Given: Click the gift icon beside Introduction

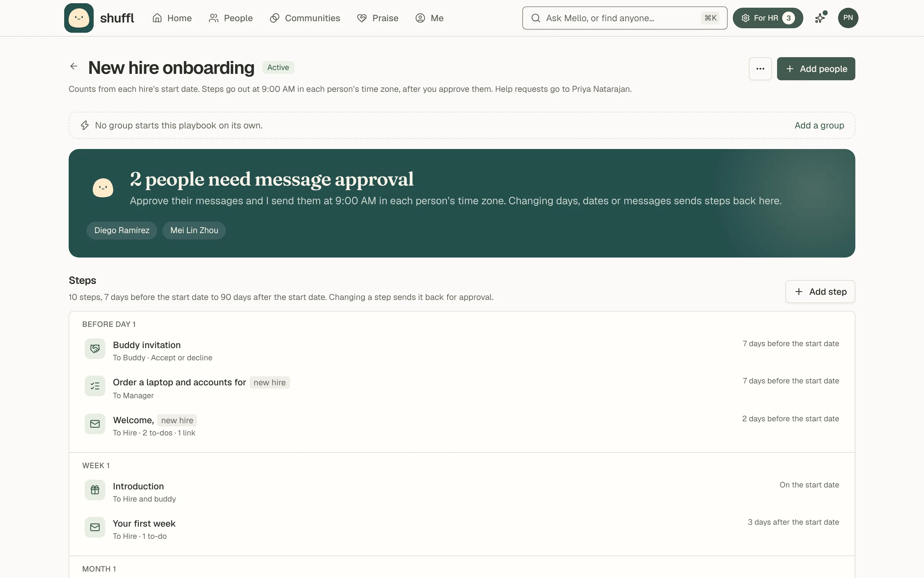Looking at the screenshot, I should pos(95,490).
